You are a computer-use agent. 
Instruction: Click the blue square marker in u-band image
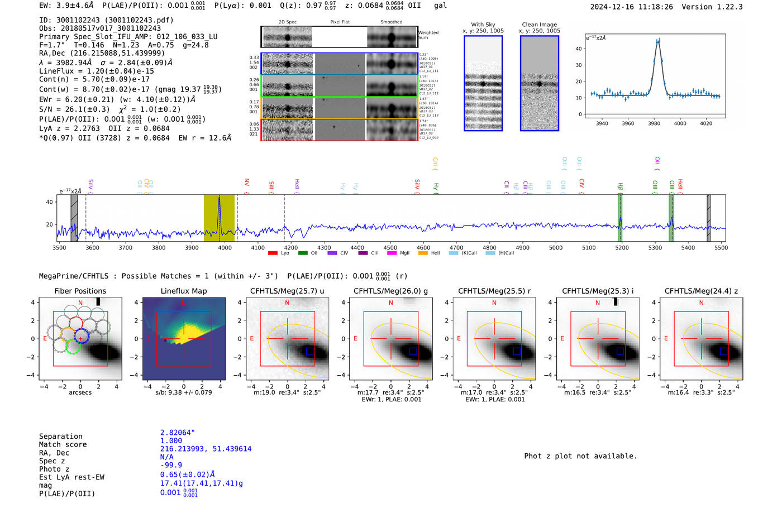(x=310, y=351)
